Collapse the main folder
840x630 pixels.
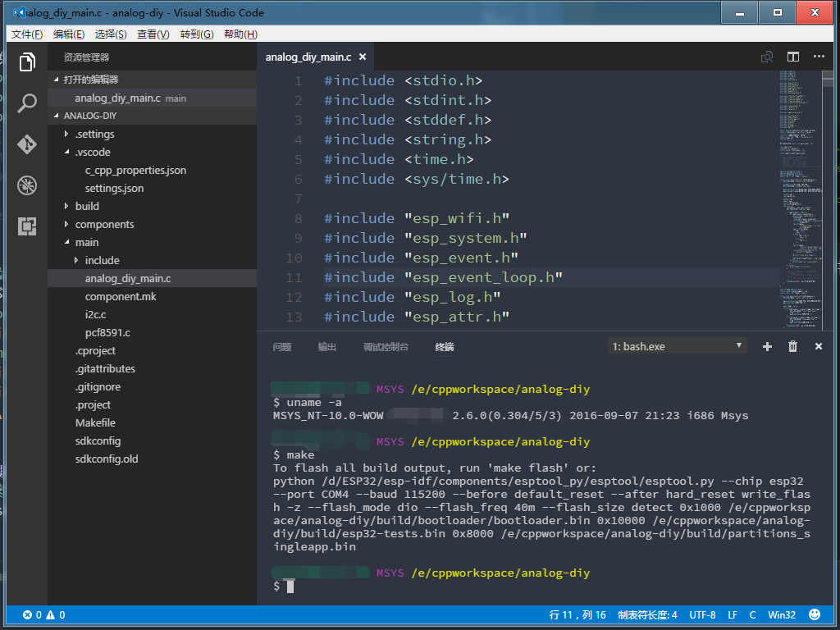point(86,242)
